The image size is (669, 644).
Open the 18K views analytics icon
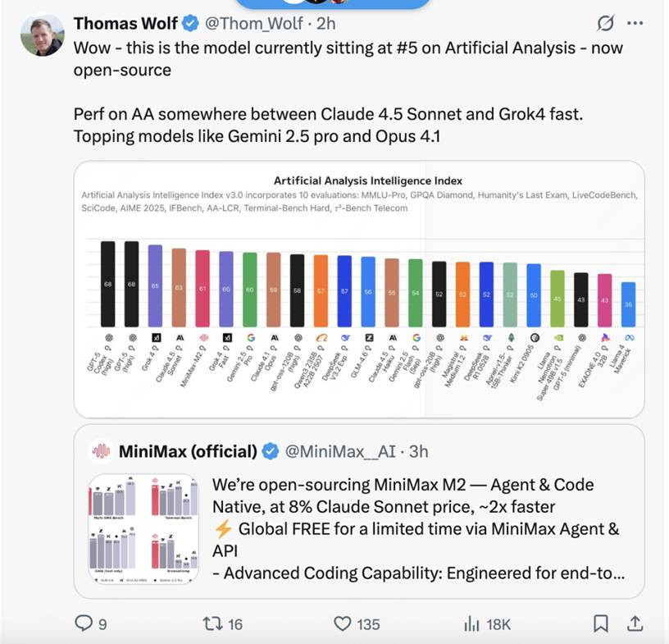[471, 624]
